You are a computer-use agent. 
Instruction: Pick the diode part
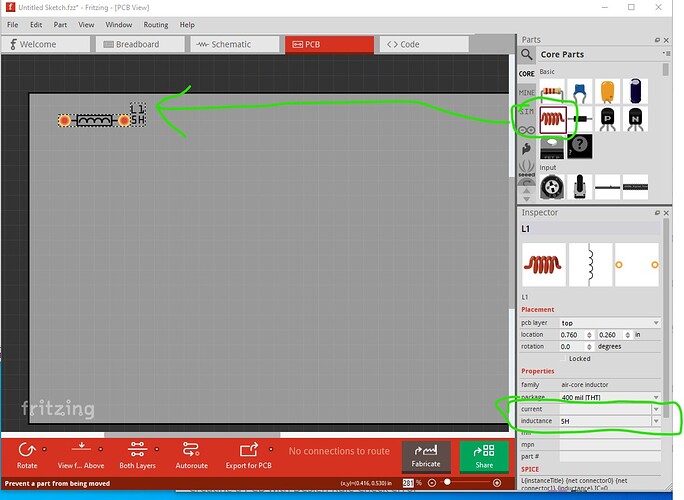pos(580,119)
